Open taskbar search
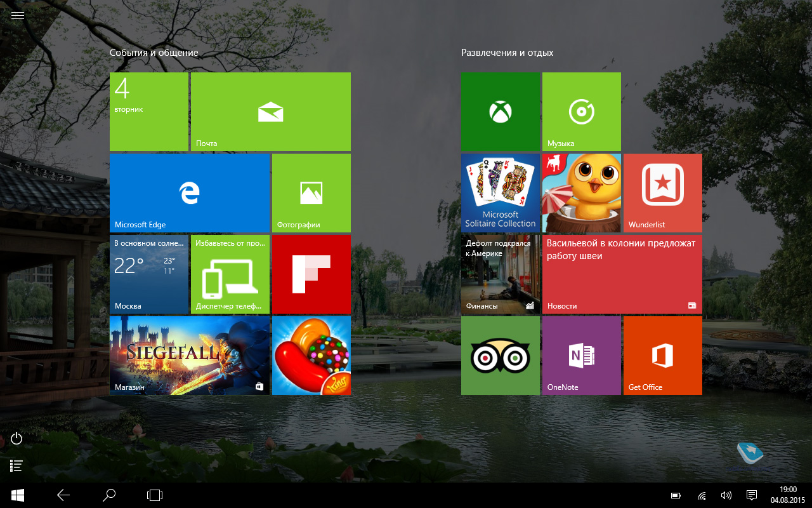The image size is (812, 508). [x=109, y=495]
